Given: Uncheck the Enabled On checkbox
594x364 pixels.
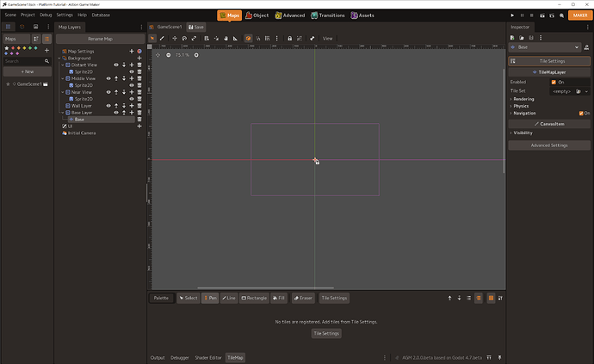Looking at the screenshot, I should (x=554, y=82).
